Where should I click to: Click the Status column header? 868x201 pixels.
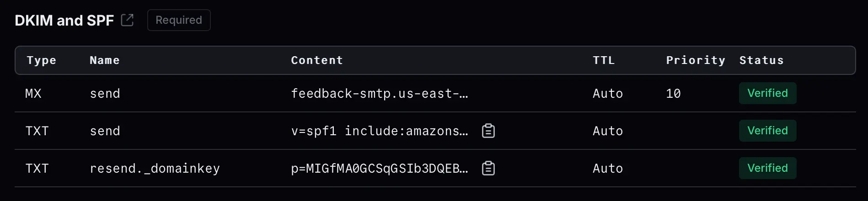click(x=761, y=60)
